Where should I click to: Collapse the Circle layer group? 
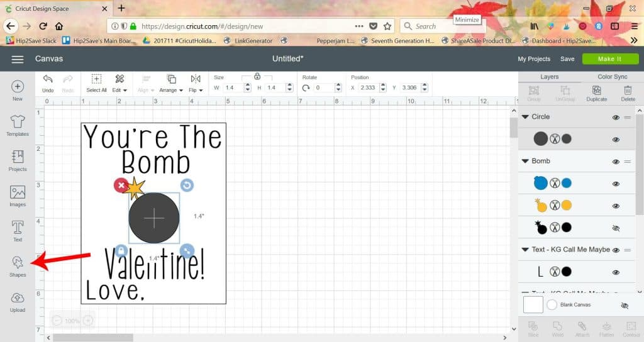525,117
